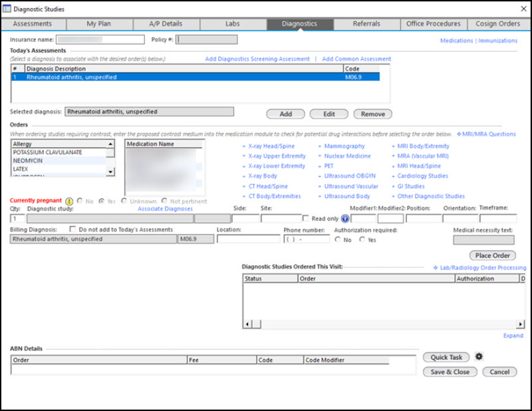532x411 pixels.
Task: Click Save & Close button
Action: pyautogui.click(x=450, y=372)
